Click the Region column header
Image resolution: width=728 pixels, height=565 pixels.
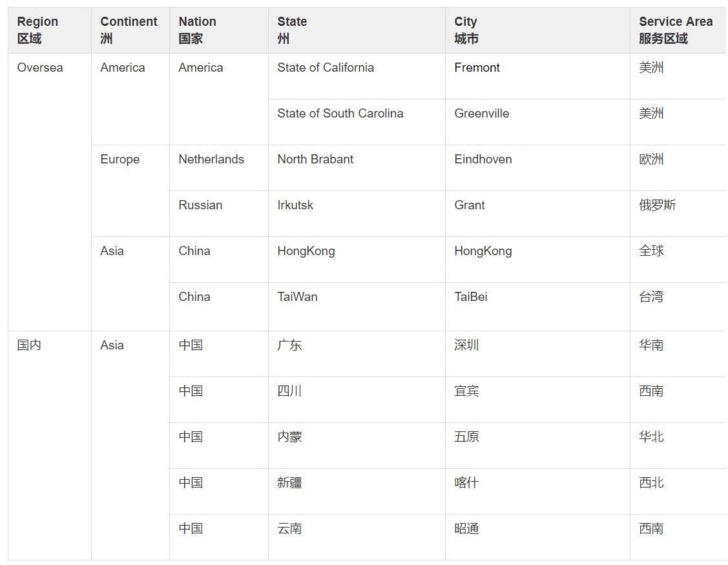coord(50,30)
